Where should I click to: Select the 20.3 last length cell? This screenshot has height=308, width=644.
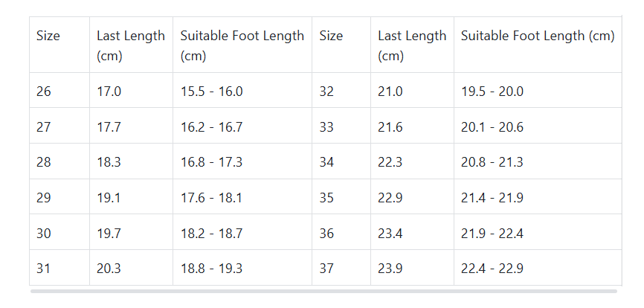109,269
